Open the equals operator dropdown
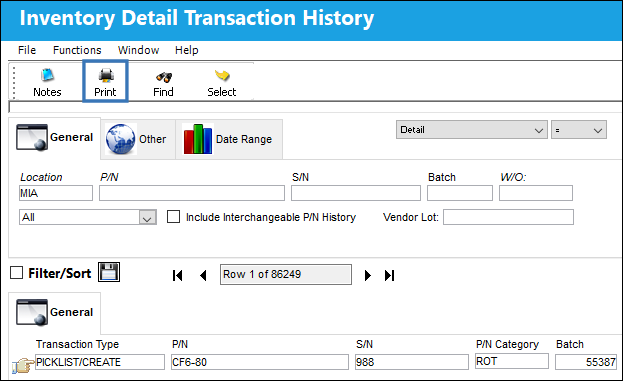The image size is (623, 381). (578, 130)
